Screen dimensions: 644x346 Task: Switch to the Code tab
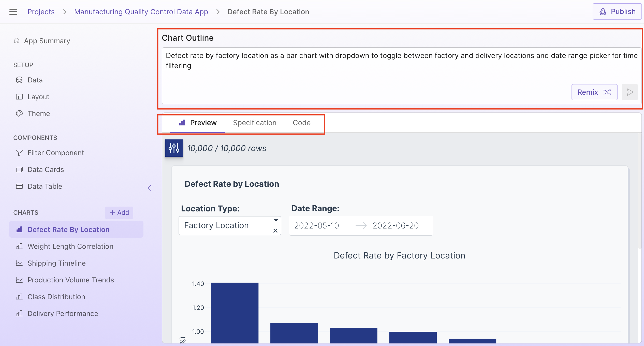[x=301, y=123]
